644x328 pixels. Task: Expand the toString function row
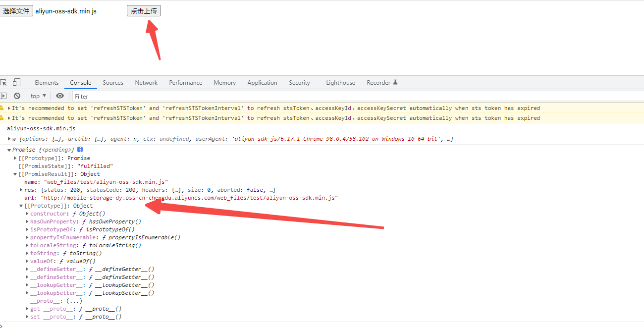[x=27, y=253]
